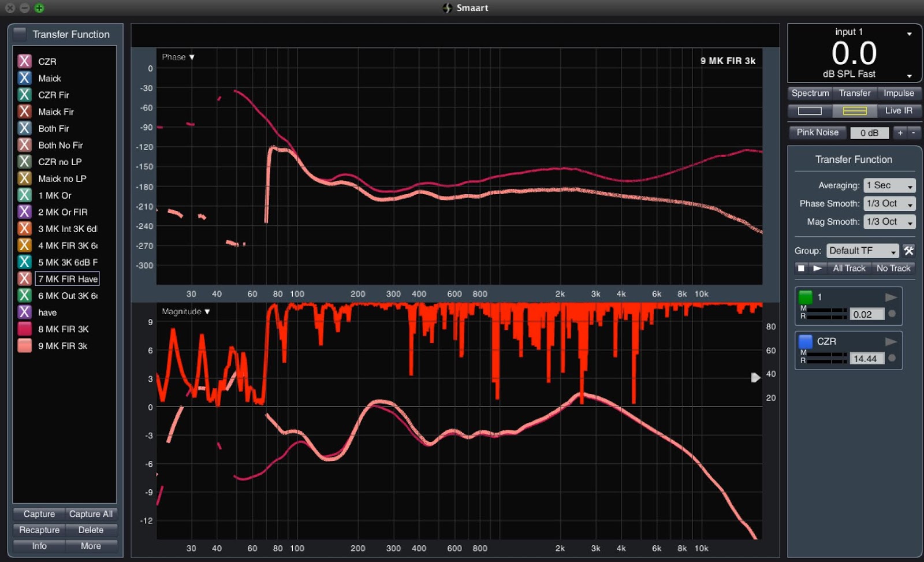This screenshot has width=924, height=562.
Task: Click the purple icon beside the 'have' trace
Action: pos(24,312)
